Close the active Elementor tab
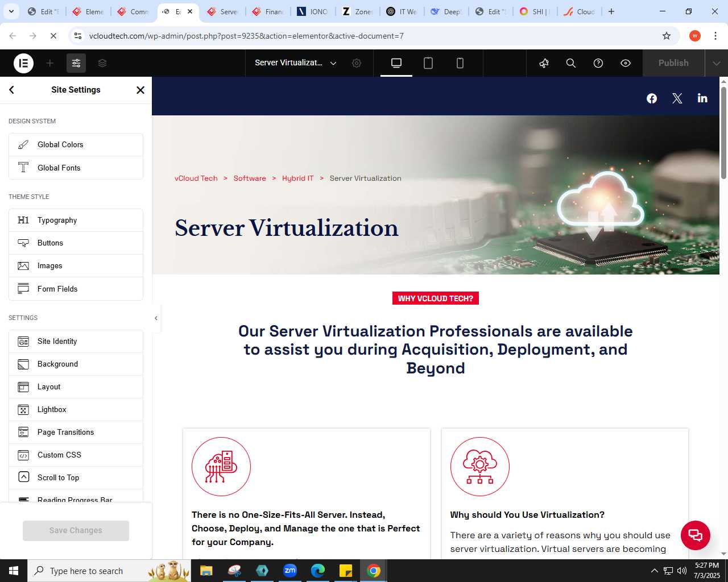The image size is (728, 582). 190,11
